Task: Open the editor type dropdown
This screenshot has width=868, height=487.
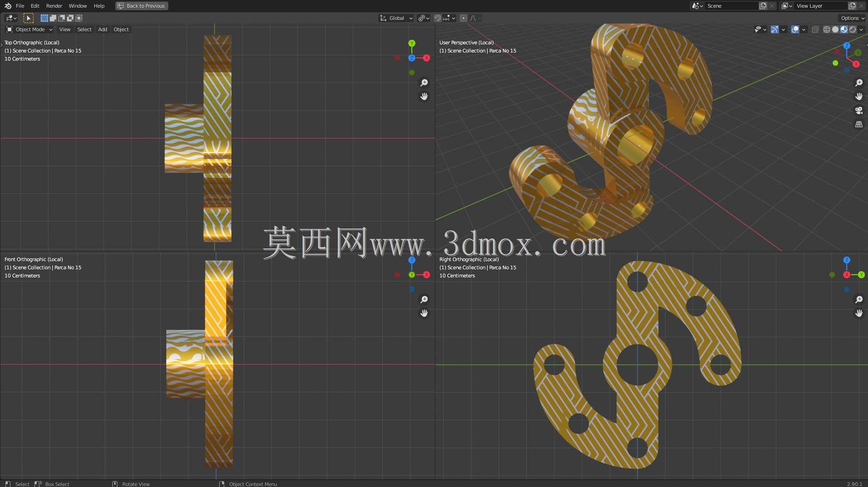Action: (11, 18)
